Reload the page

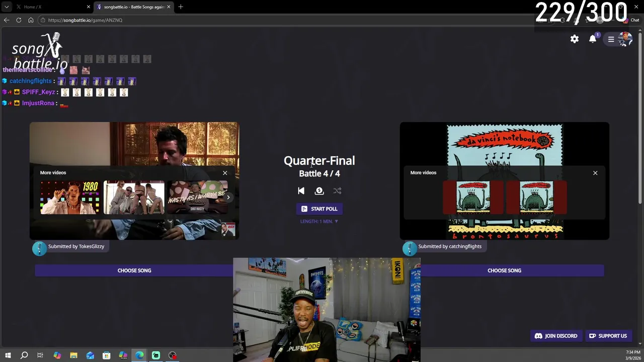coord(19,20)
